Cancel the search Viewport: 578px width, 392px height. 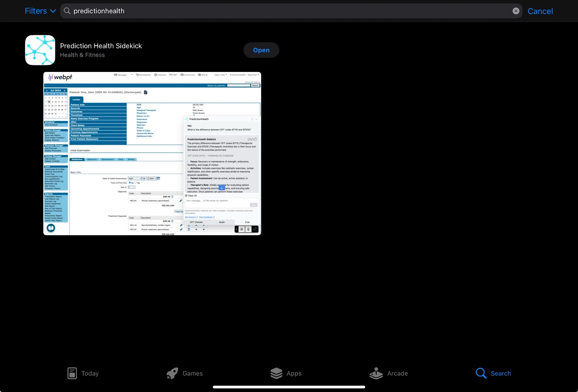coord(540,11)
